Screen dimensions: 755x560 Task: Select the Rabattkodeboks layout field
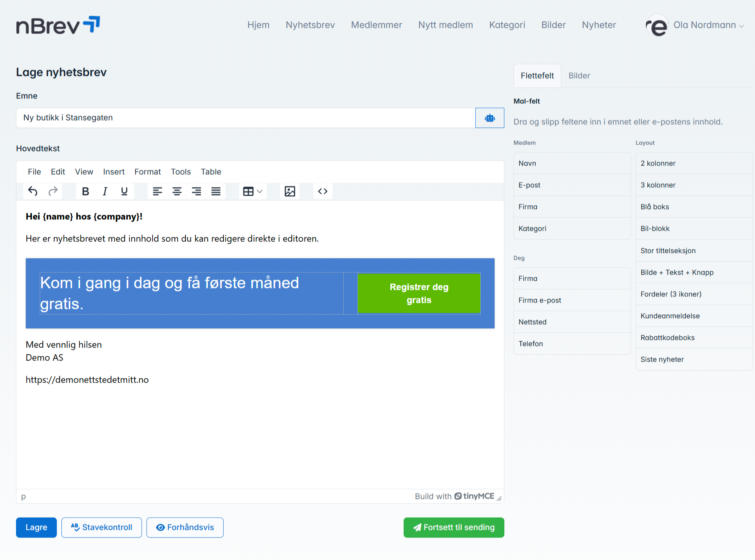[x=667, y=338]
